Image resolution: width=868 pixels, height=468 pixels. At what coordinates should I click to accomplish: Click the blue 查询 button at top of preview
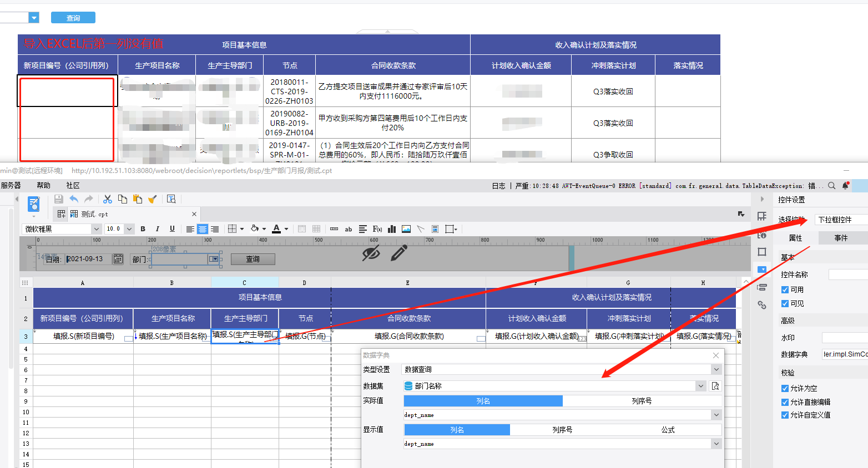tap(73, 18)
